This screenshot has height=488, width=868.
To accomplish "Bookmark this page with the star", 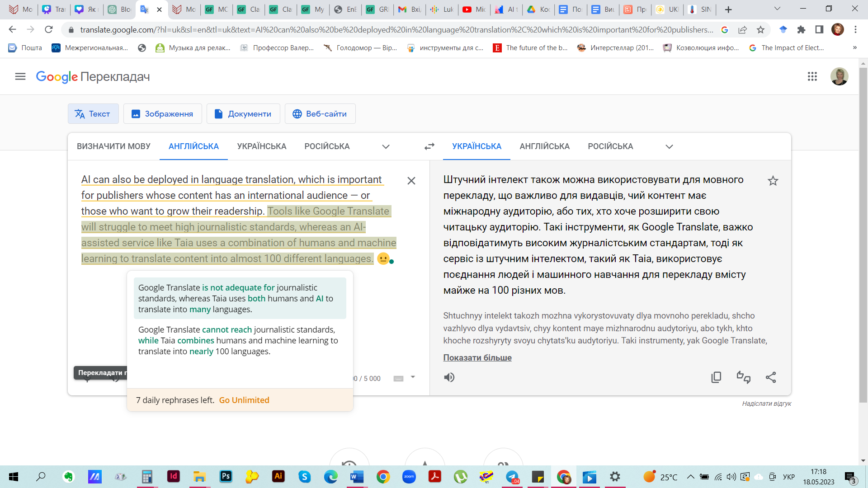I will pyautogui.click(x=761, y=30).
